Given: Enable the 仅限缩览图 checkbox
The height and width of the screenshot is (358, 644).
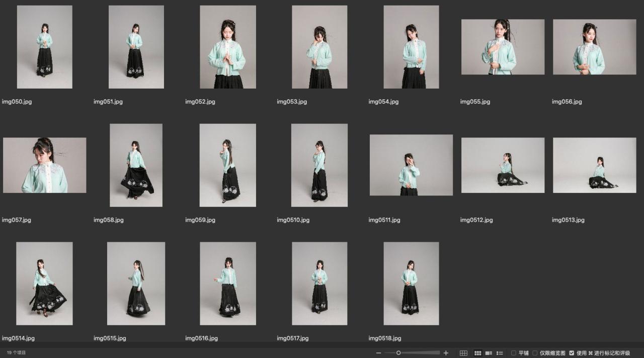Looking at the screenshot, I should point(535,353).
